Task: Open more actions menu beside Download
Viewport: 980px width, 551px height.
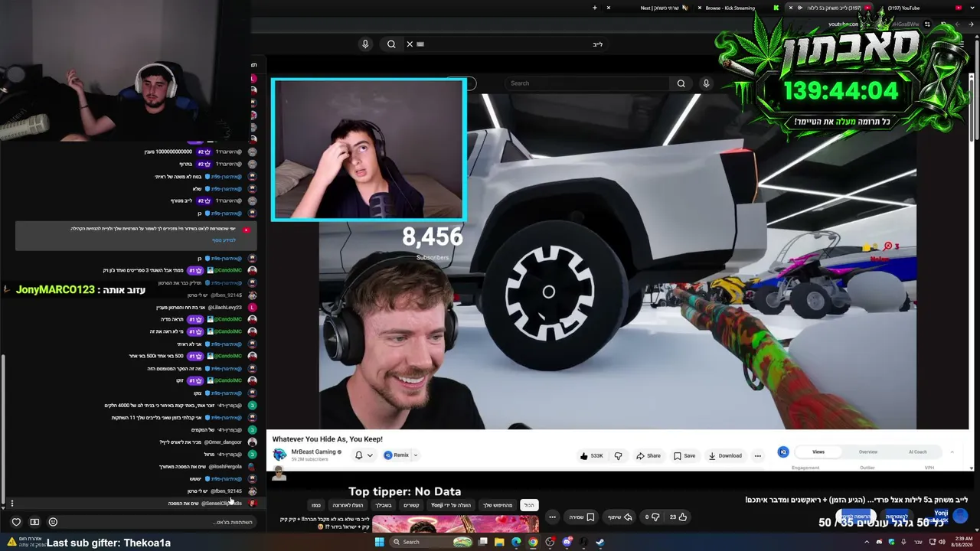Action: coord(758,455)
